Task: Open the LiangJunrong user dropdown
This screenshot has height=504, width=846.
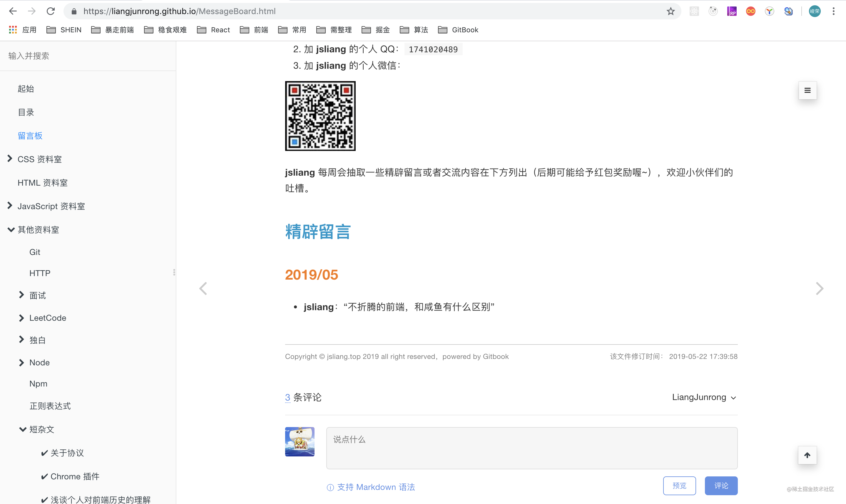Action: (704, 397)
